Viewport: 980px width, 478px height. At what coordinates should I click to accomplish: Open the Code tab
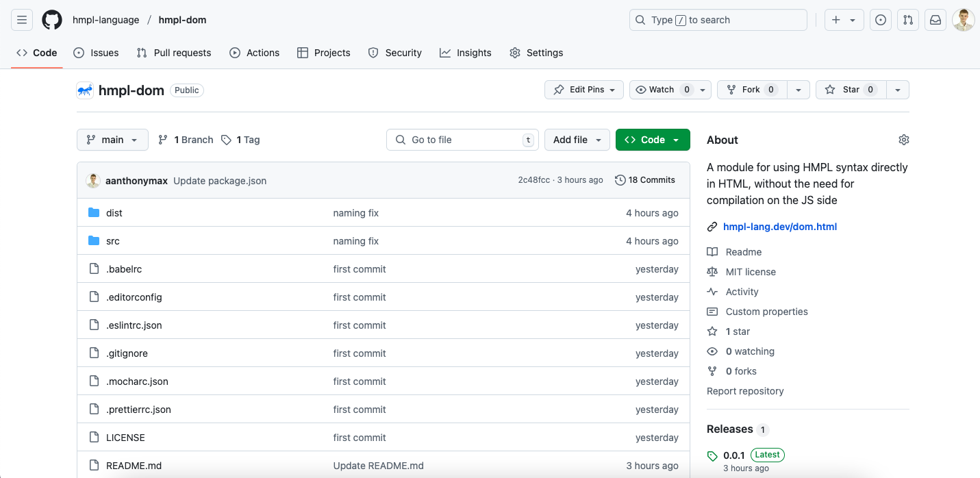click(x=37, y=53)
